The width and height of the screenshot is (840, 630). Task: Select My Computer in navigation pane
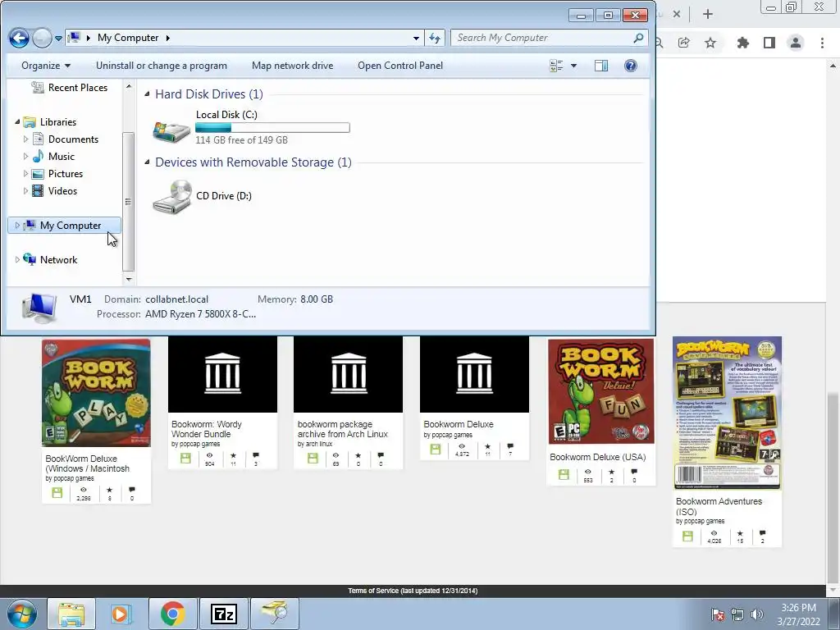[x=71, y=226]
